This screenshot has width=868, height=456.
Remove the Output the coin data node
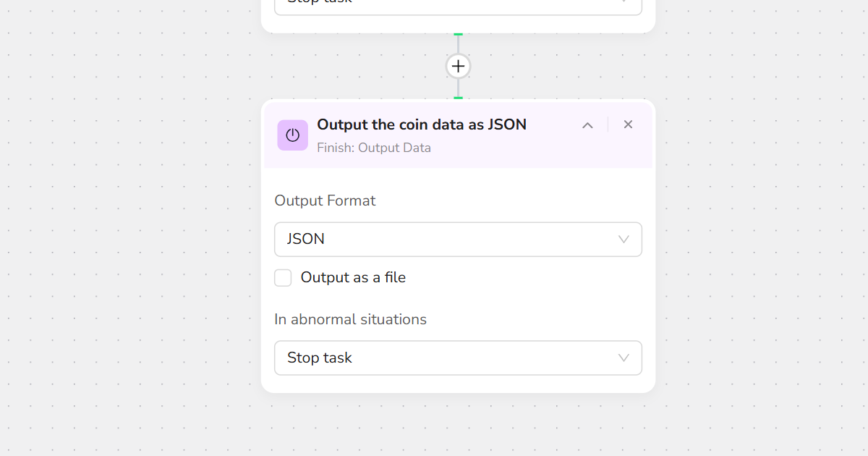coord(628,124)
